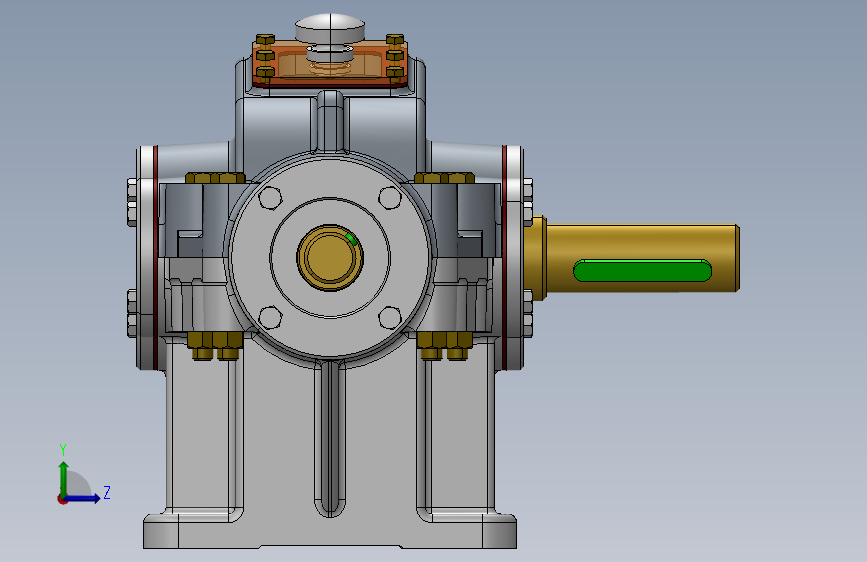
Task: Select the red origin ball of the triad
Action: (62, 499)
